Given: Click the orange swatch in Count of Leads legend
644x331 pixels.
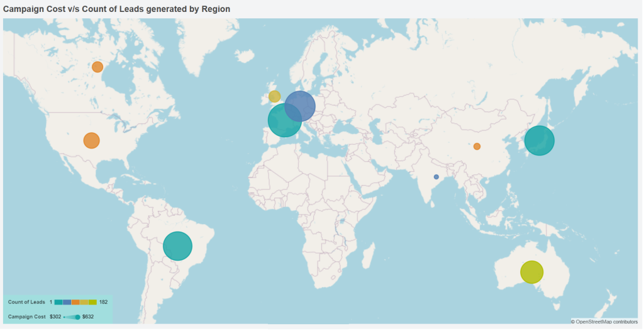Looking at the screenshot, I should (75, 303).
